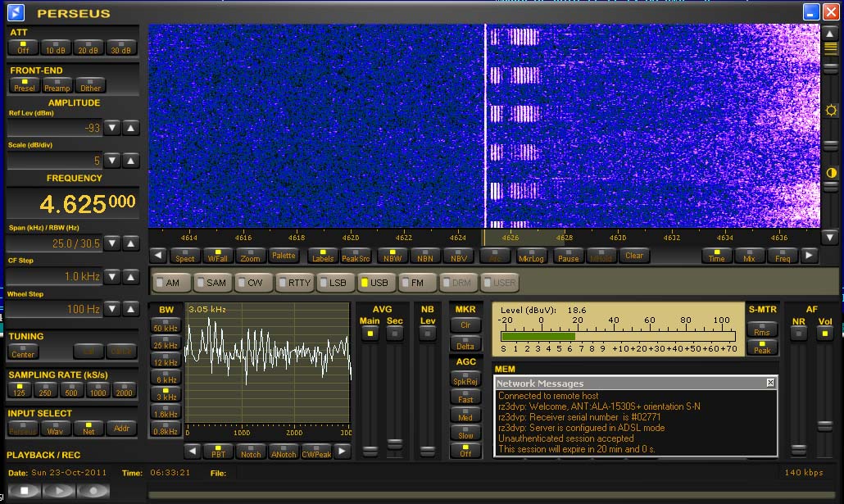The height and width of the screenshot is (504, 844).
Task: Set attenuator to 30 dB
Action: [x=121, y=48]
